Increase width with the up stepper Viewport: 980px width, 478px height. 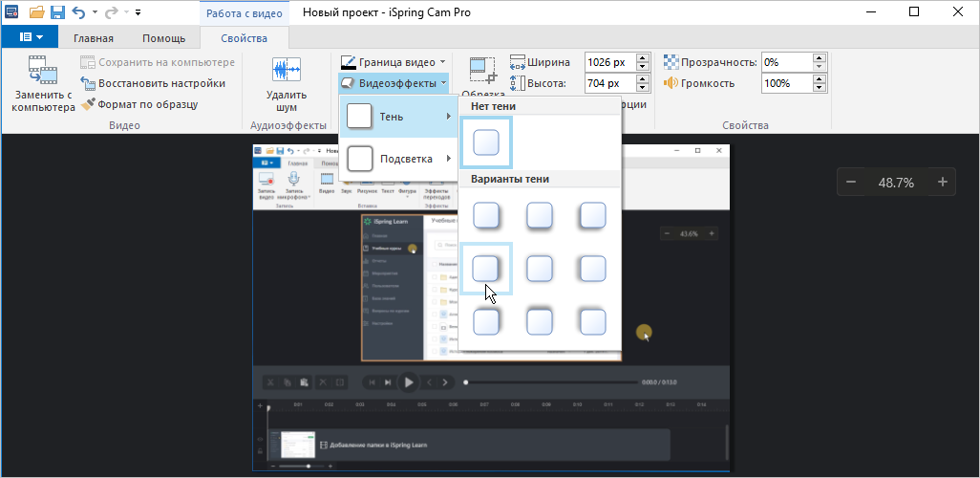[643, 58]
